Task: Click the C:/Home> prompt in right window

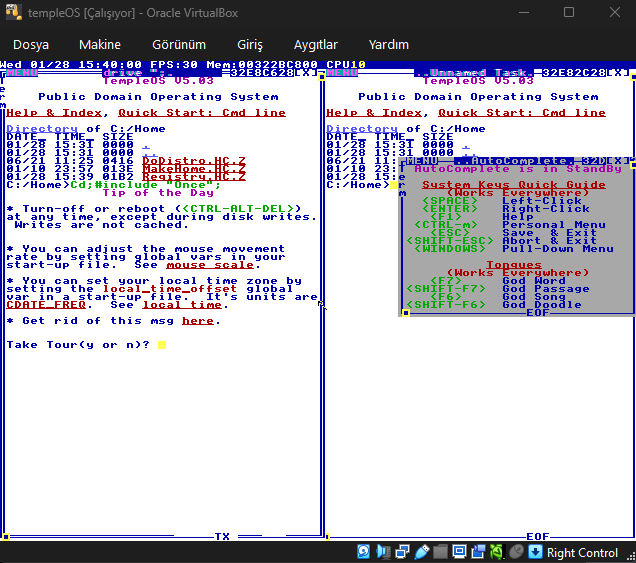Action: [x=358, y=185]
